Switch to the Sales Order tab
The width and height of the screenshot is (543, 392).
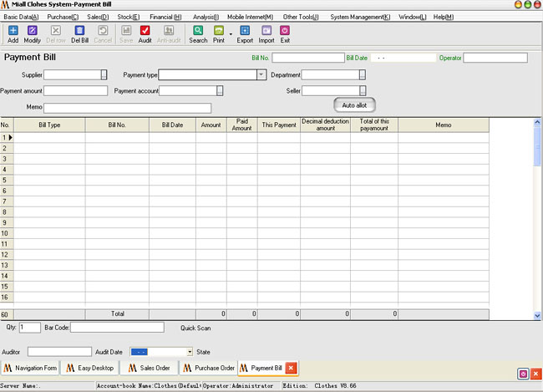click(150, 368)
